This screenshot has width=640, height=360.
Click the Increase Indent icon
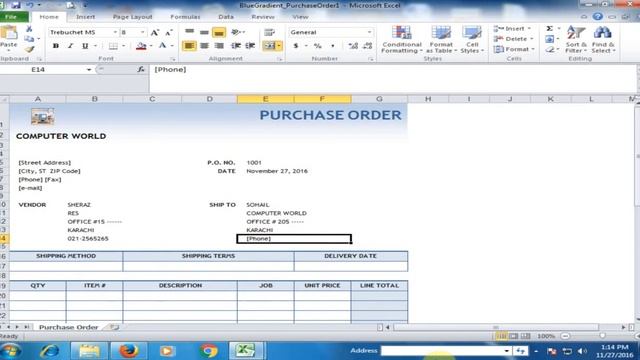click(250, 46)
